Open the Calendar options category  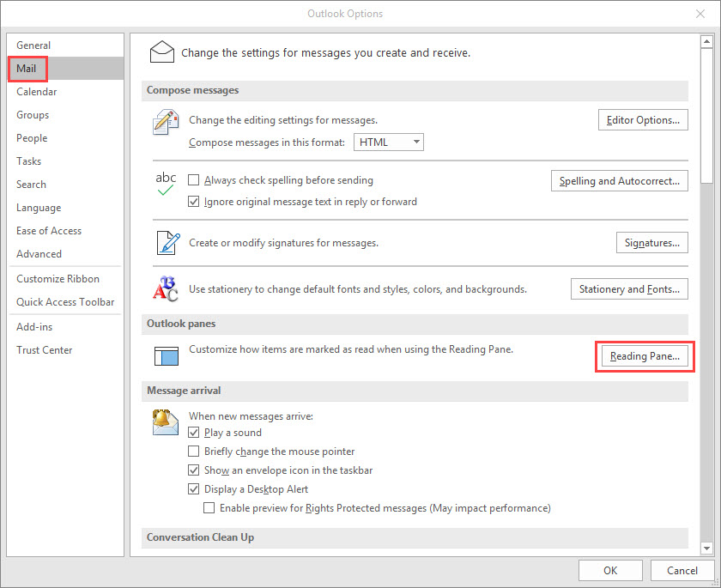click(x=65, y=92)
